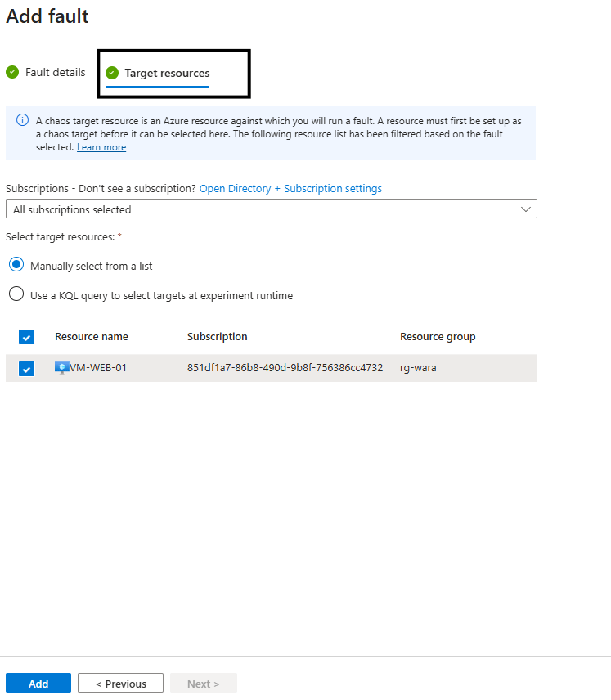Go back with the Previous button
Image resolution: width=611 pixels, height=700 pixels.
click(120, 684)
